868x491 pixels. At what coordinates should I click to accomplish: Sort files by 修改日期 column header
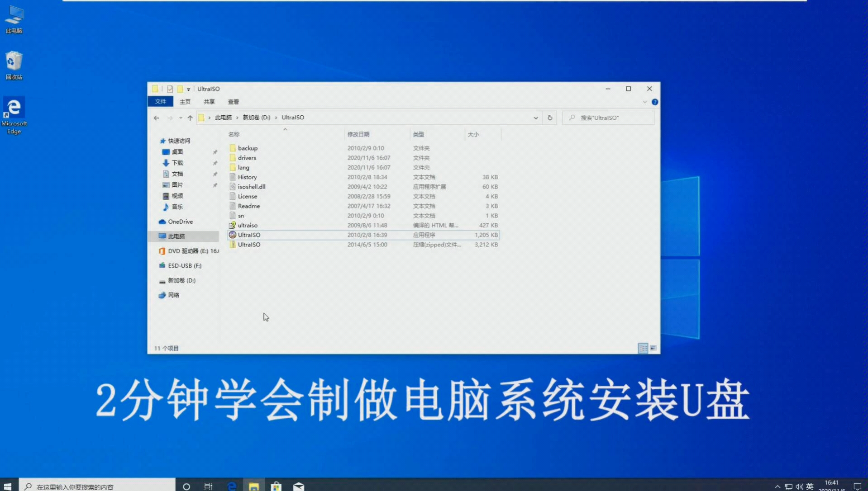pos(358,134)
